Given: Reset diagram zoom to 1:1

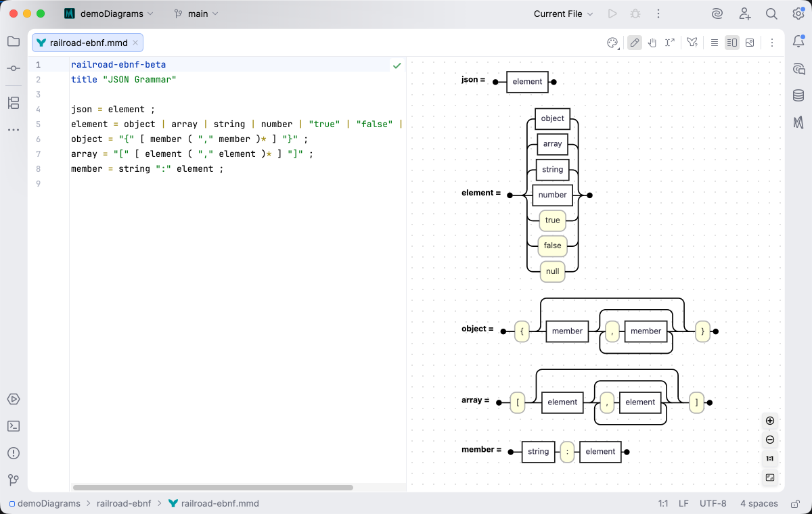Looking at the screenshot, I should tap(770, 459).
